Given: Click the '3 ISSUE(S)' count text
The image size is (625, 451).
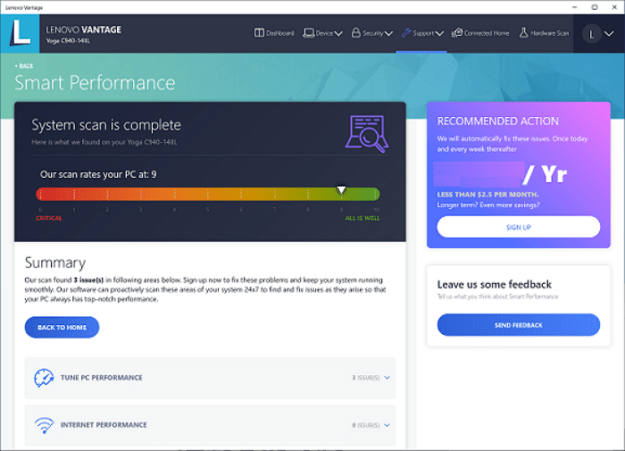Looking at the screenshot, I should click(x=366, y=378).
